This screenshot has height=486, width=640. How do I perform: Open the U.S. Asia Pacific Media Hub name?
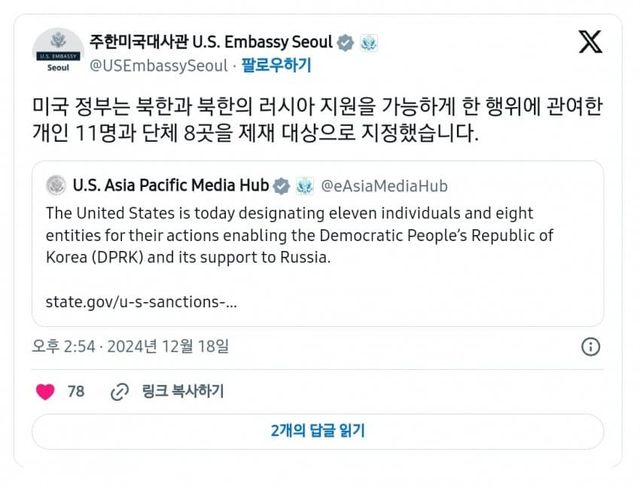[x=168, y=185]
